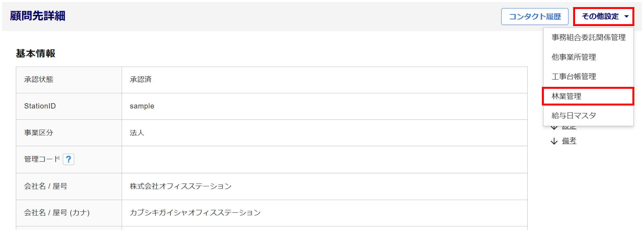Open 工事台帳管理 from the dropdown menu

coord(573,77)
